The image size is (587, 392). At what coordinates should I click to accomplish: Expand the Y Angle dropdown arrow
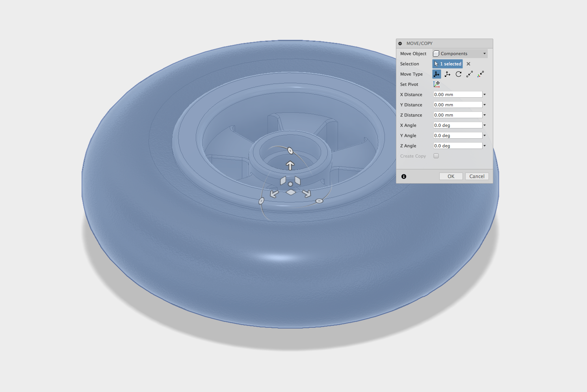pyautogui.click(x=485, y=136)
